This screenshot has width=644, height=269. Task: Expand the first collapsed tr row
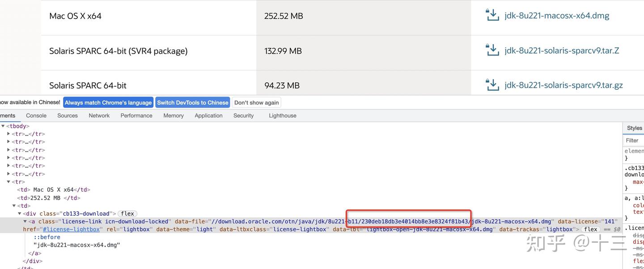coord(8,134)
